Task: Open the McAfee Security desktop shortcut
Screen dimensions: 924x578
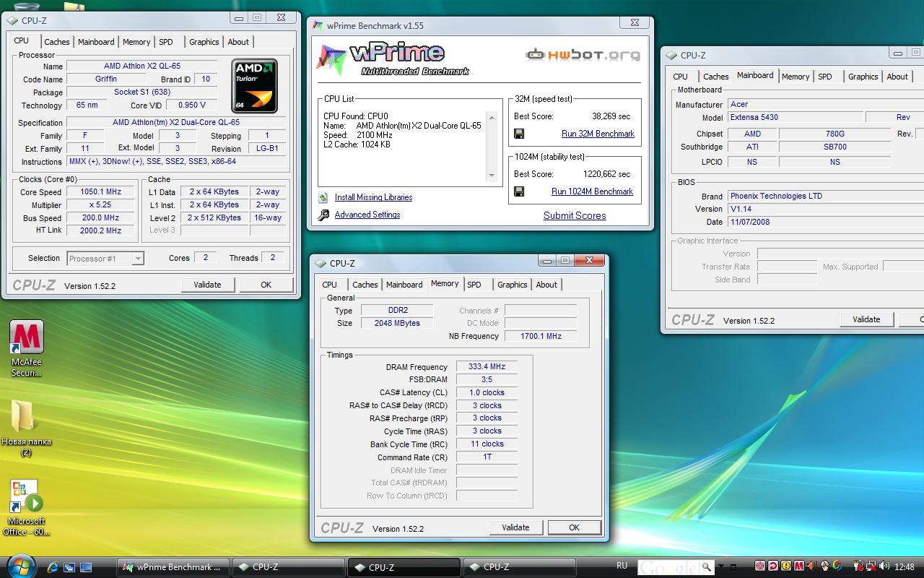Action: tap(27, 349)
